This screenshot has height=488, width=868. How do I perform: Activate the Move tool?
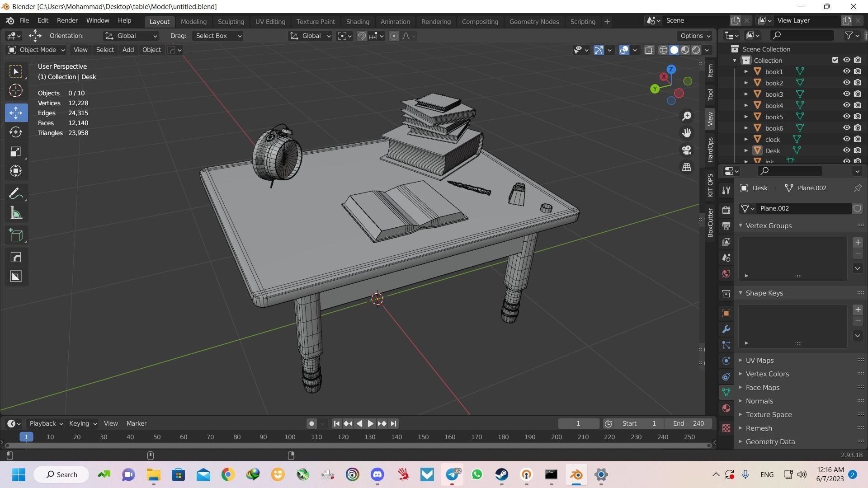tap(16, 113)
